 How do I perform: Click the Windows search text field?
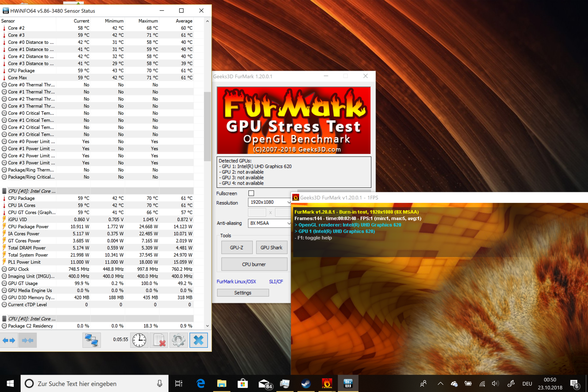(x=95, y=384)
